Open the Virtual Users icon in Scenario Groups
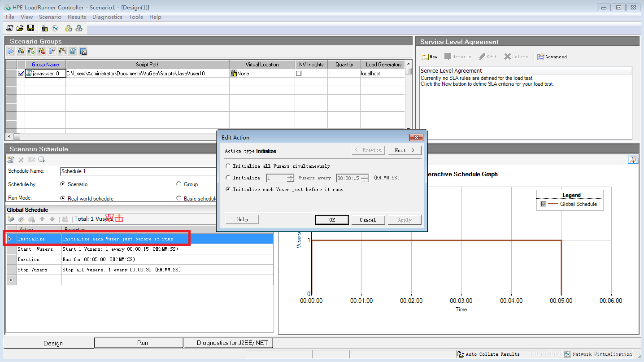 [x=21, y=52]
